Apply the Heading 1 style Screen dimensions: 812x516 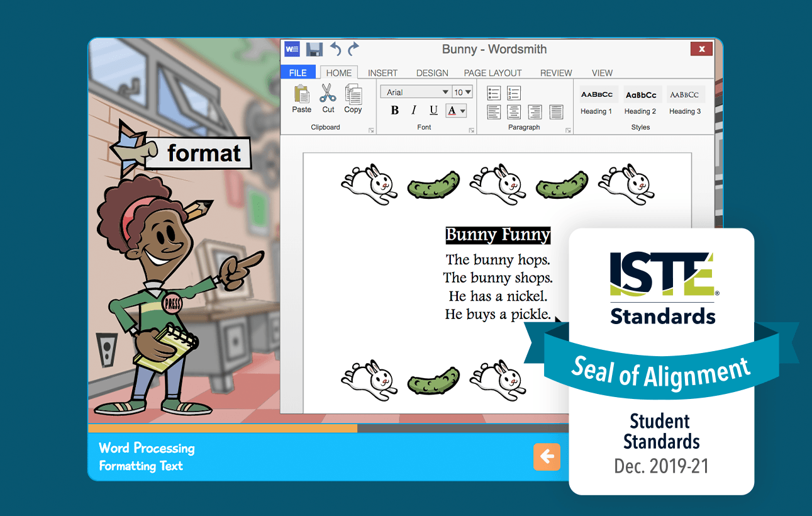[597, 101]
